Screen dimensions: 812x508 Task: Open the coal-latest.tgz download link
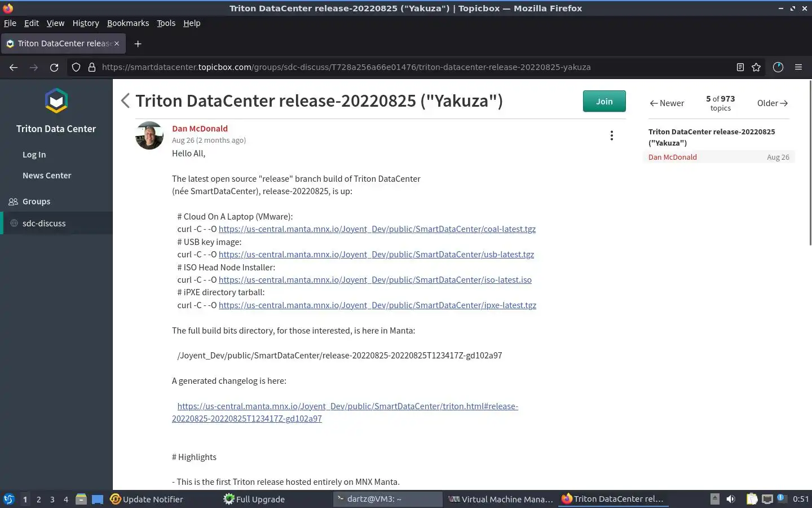click(x=377, y=229)
